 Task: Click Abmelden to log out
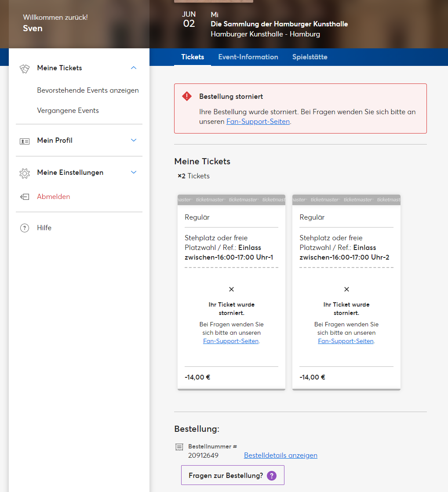[53, 197]
